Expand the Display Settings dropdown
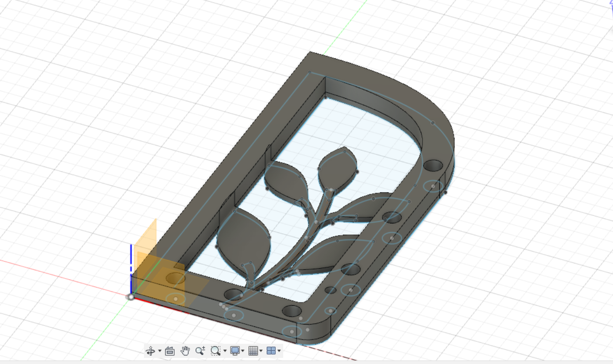The image size is (613, 364). pyautogui.click(x=242, y=351)
